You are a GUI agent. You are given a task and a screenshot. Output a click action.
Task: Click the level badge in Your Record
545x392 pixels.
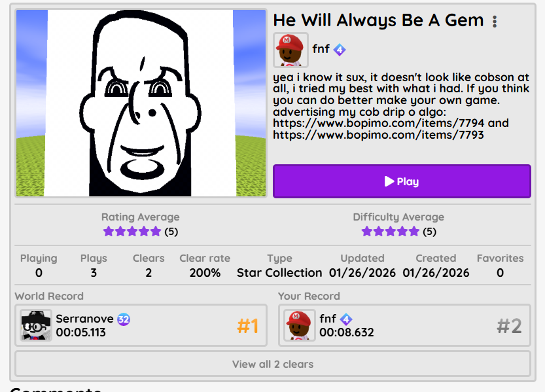point(346,319)
